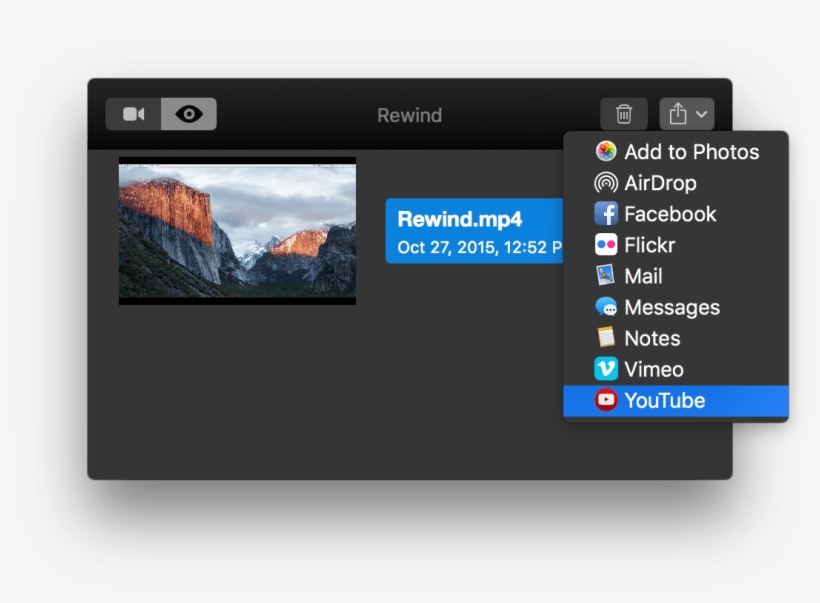This screenshot has width=820, height=603.
Task: Click the Photos pinwheel icon
Action: [x=606, y=152]
